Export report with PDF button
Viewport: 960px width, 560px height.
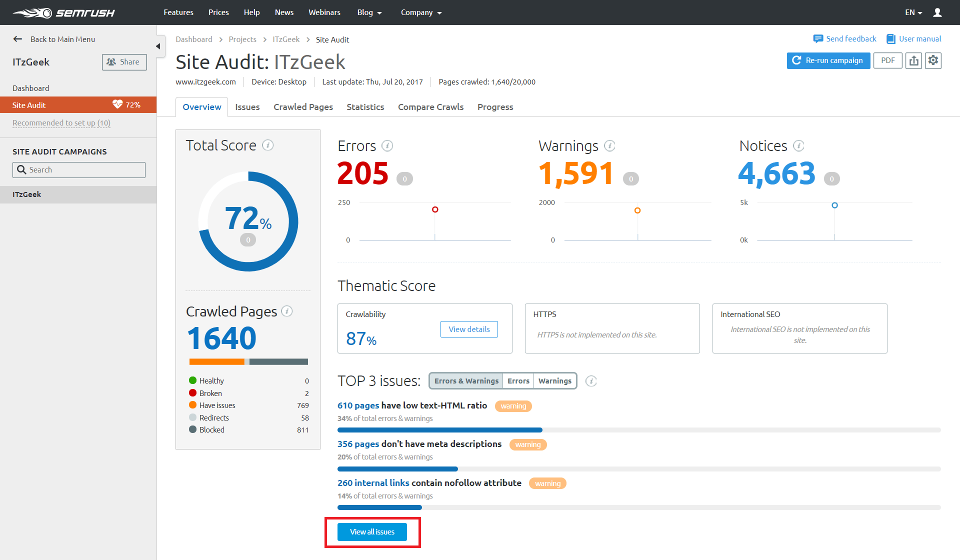(x=887, y=60)
